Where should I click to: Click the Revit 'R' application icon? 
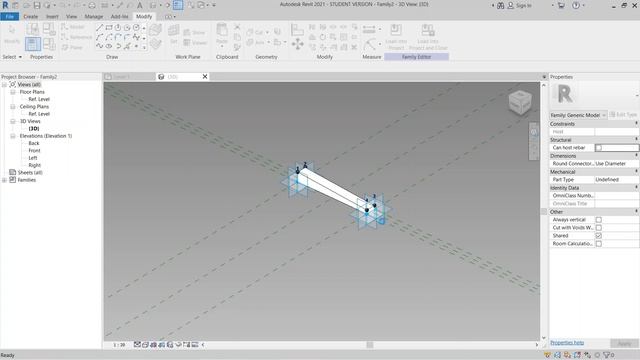pyautogui.click(x=5, y=5)
